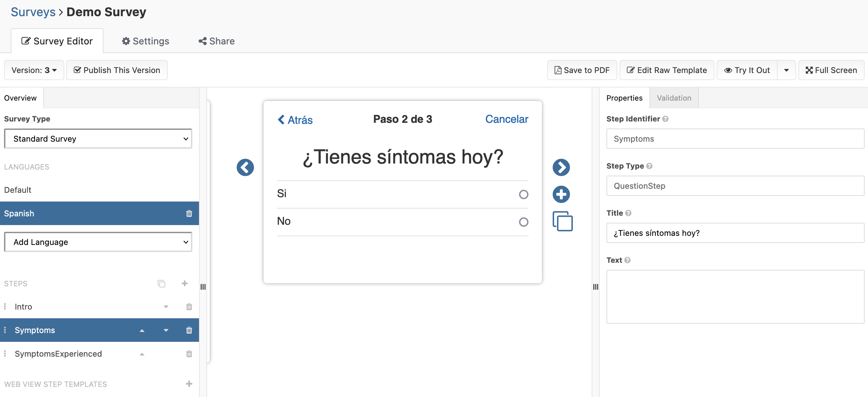Click the Title input field
The height and width of the screenshot is (397, 868).
(x=735, y=233)
